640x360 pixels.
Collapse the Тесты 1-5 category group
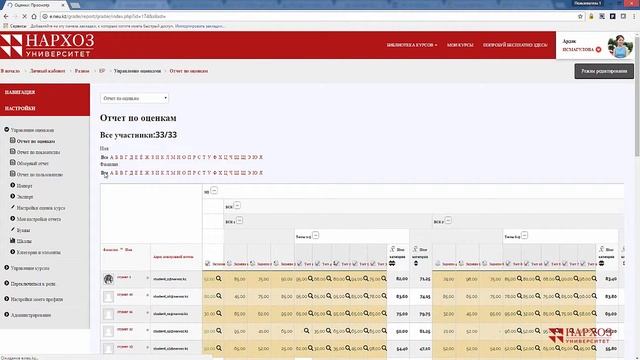click(316, 236)
